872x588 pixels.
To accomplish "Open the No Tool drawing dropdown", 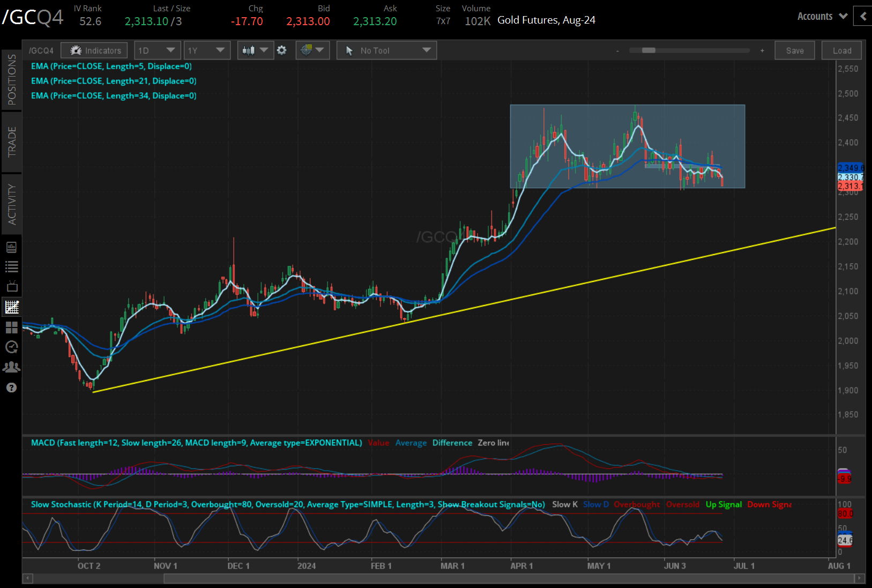I will pyautogui.click(x=386, y=50).
